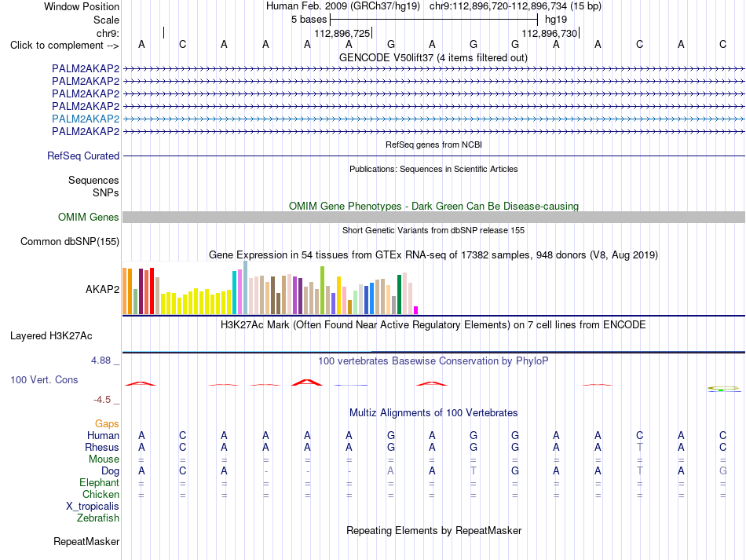The height and width of the screenshot is (560, 746).
Task: Click the 112,896,725 ruler position
Action: click(x=342, y=33)
